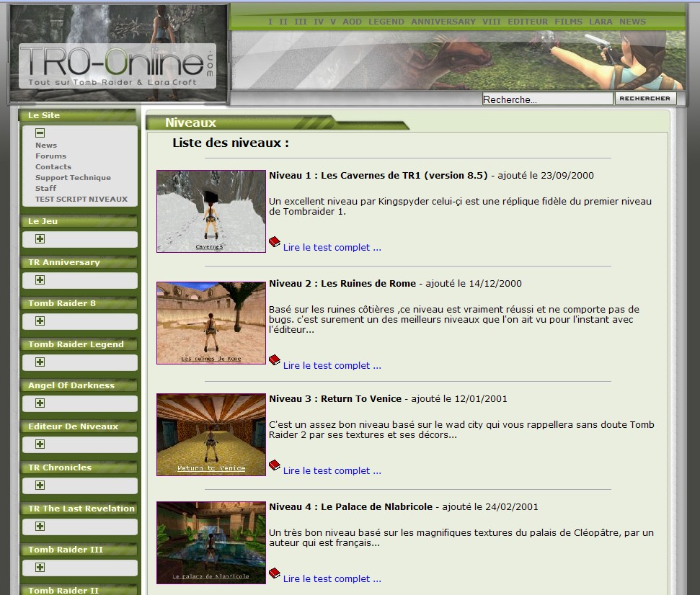Screen dimensions: 700x595
Task: Click the Tomb Raider III sidebar header
Action: click(x=78, y=549)
